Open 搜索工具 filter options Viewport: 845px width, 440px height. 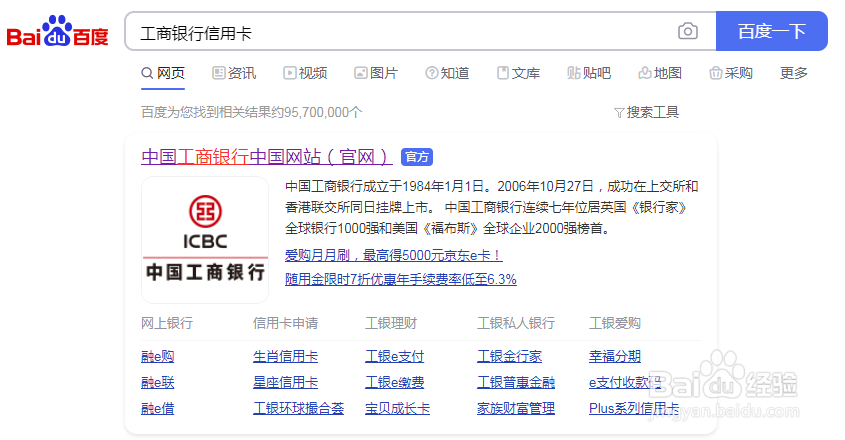[647, 112]
